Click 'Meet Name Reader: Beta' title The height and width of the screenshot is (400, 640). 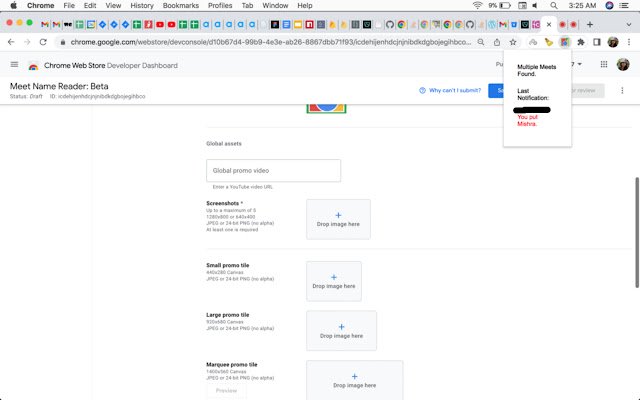59,86
